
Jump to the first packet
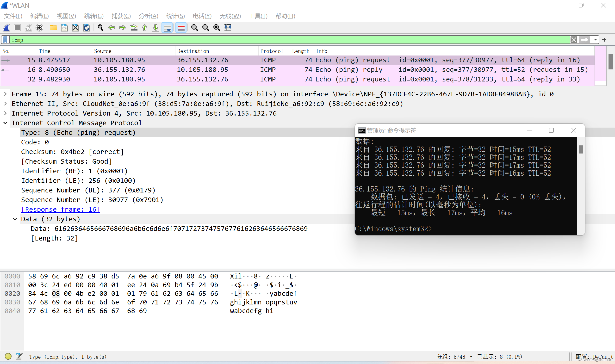coord(145,28)
